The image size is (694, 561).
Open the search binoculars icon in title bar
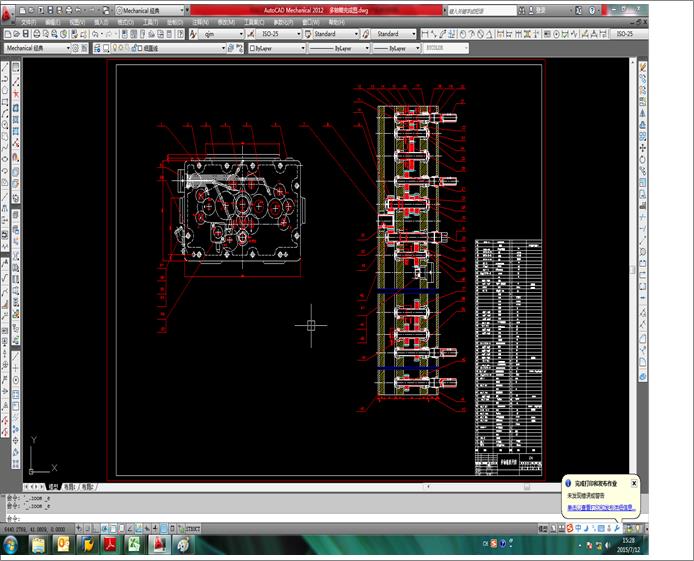(520, 11)
